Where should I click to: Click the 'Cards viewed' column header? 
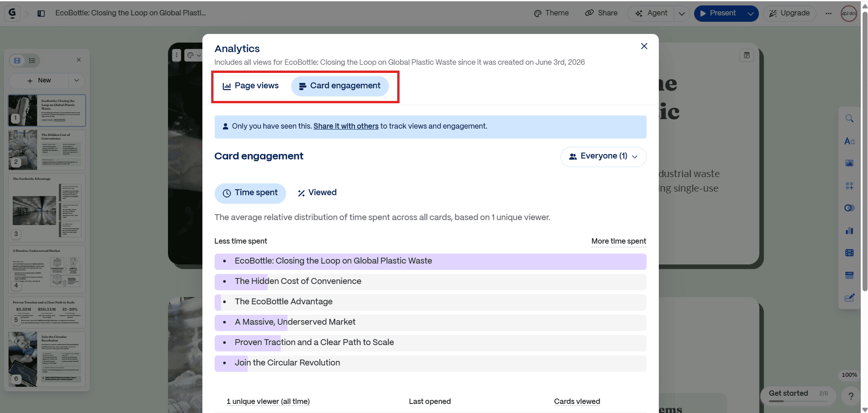click(577, 402)
